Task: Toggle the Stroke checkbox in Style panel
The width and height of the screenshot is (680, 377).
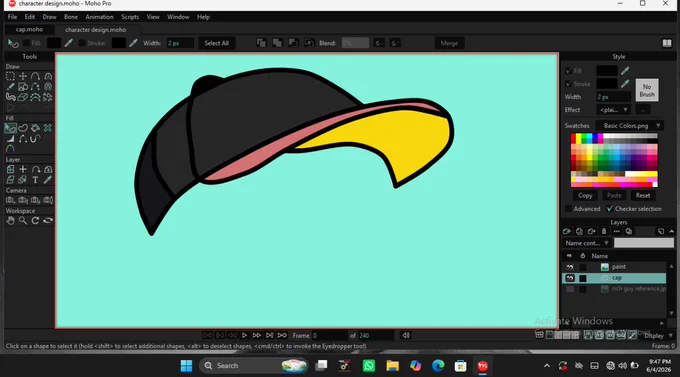Action: click(x=569, y=84)
